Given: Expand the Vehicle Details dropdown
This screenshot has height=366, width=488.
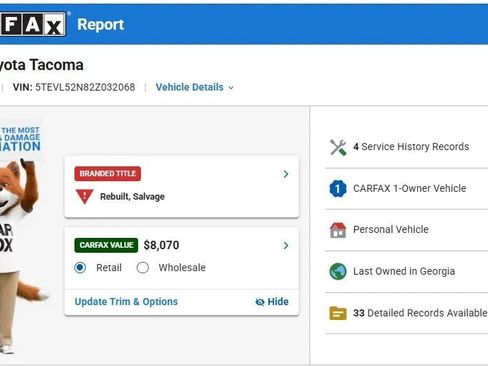Looking at the screenshot, I should pos(195,87).
